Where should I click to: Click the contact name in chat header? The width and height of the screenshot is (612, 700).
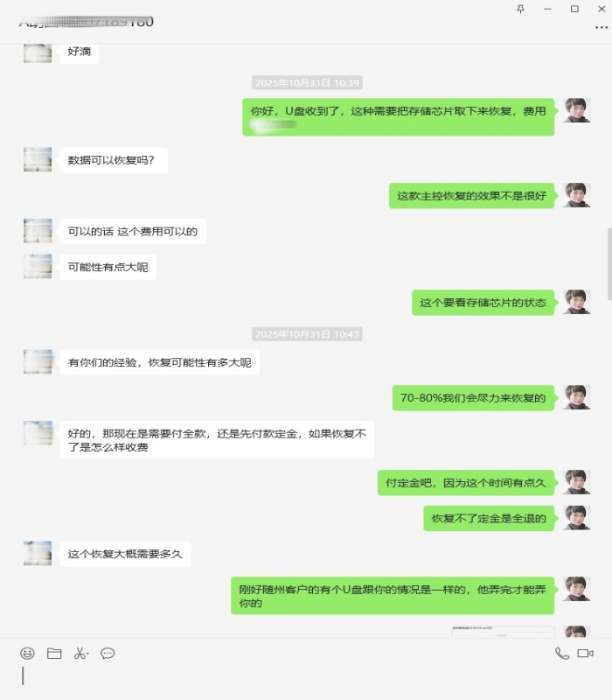(x=86, y=21)
